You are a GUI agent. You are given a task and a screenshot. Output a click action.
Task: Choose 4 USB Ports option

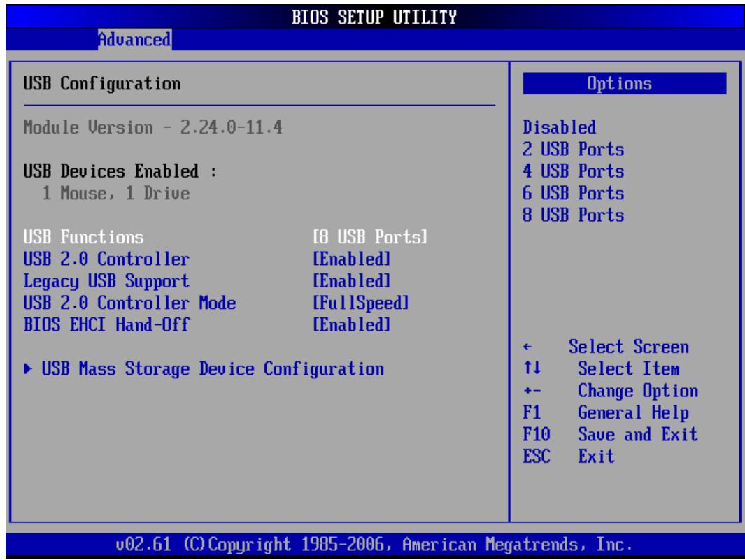tap(573, 171)
